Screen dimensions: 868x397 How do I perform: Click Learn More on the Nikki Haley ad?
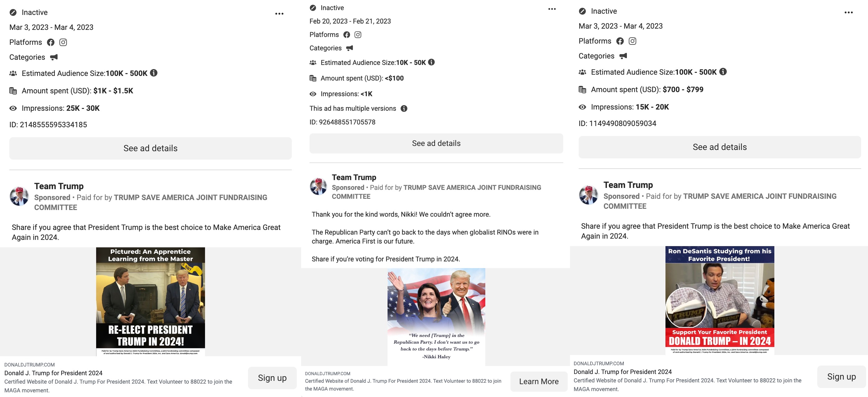point(539,381)
